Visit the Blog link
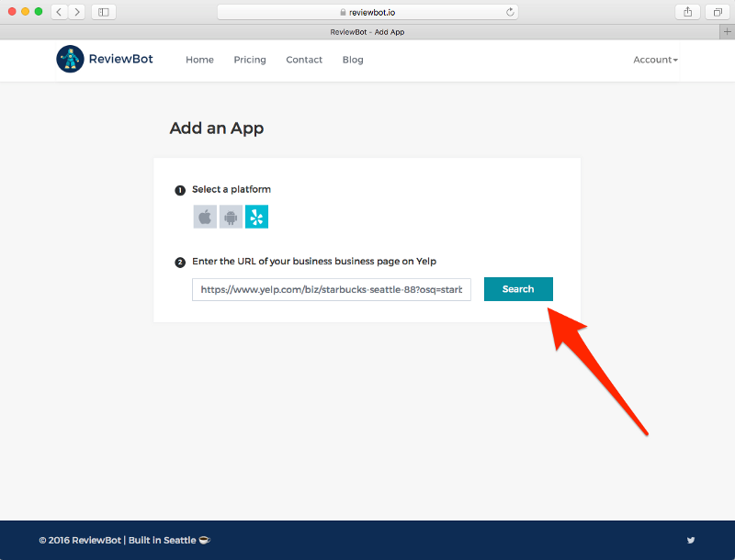735x560 pixels. coord(353,60)
